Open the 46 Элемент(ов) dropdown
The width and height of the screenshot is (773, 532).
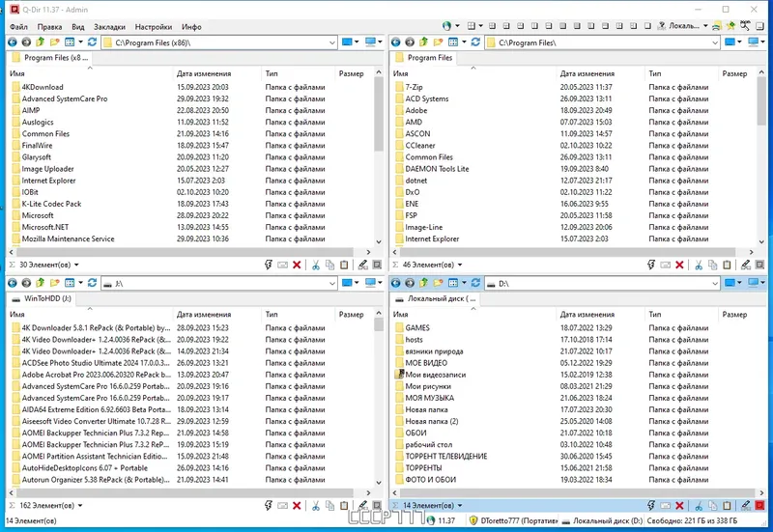point(460,265)
